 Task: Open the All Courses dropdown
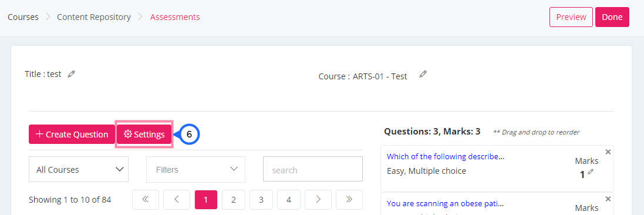tap(79, 169)
